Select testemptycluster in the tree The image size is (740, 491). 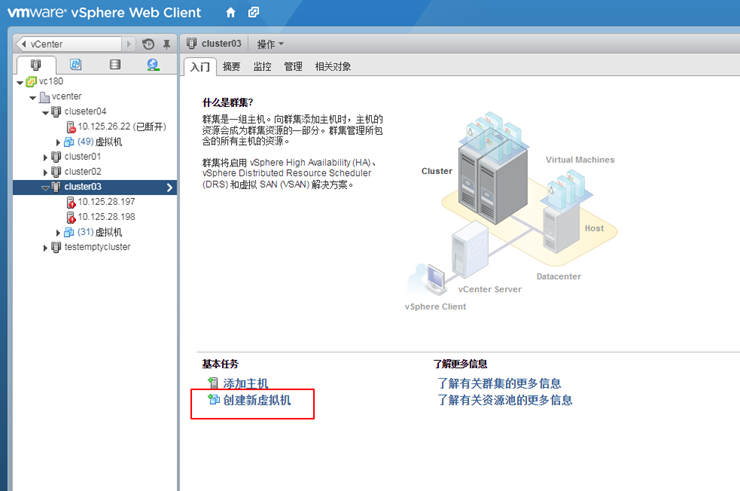(x=98, y=247)
